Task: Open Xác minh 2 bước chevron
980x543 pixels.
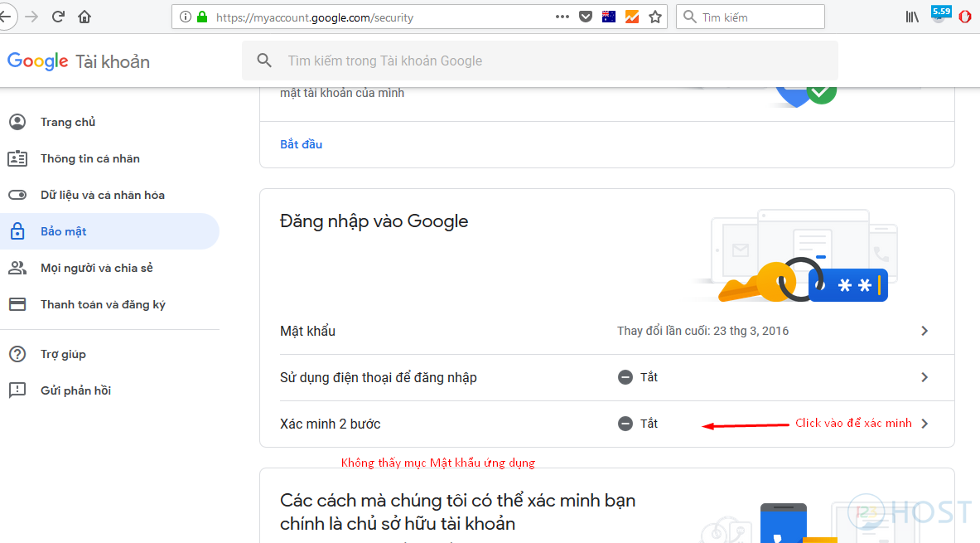Action: pyautogui.click(x=924, y=424)
